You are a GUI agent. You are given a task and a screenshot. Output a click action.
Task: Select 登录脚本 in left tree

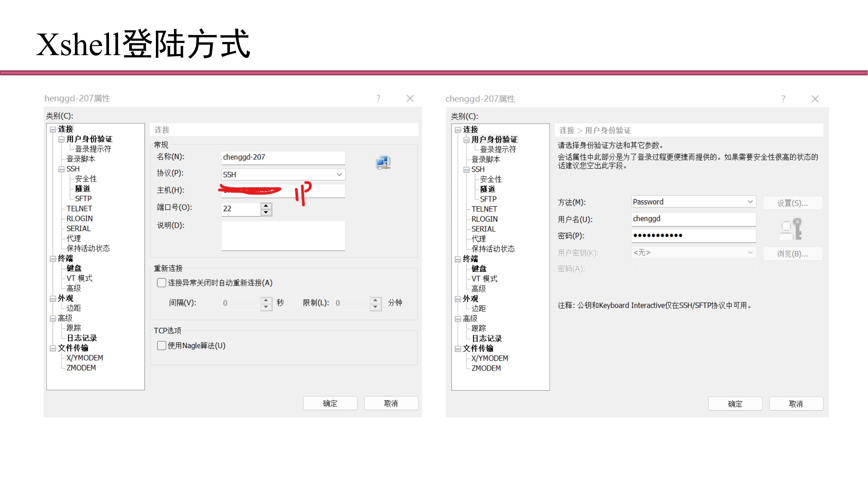click(x=81, y=159)
